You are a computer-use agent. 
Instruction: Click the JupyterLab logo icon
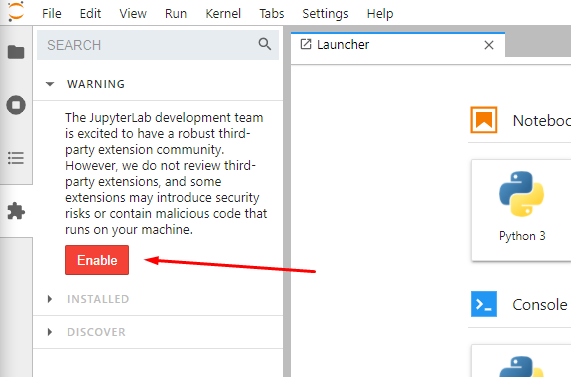coord(16,12)
